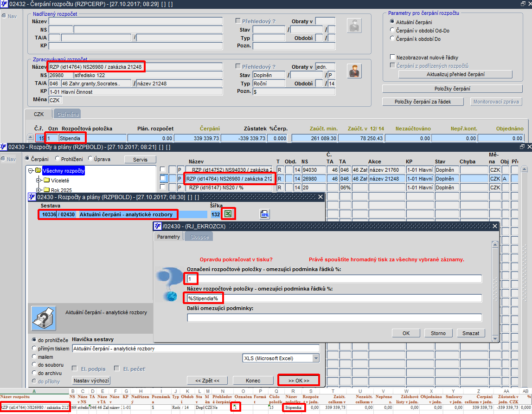The width and height of the screenshot is (532, 414).
Task: Click scroll up arrow of budget list
Action: click(x=525, y=169)
